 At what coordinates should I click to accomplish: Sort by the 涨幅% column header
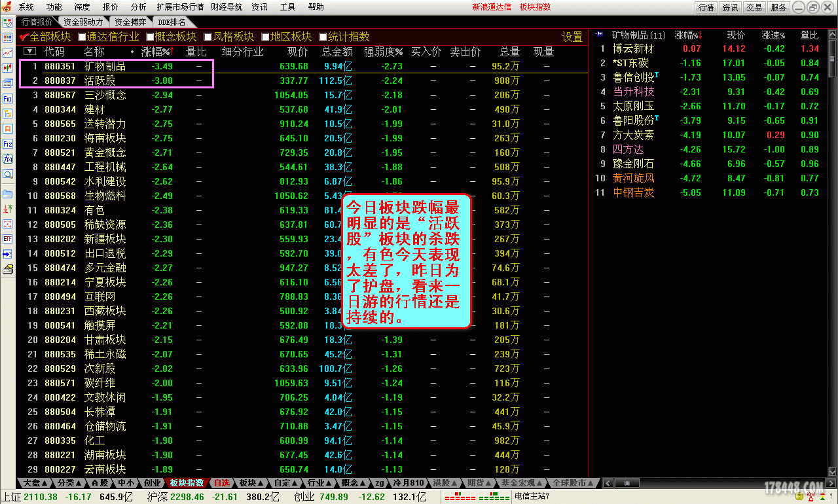157,51
